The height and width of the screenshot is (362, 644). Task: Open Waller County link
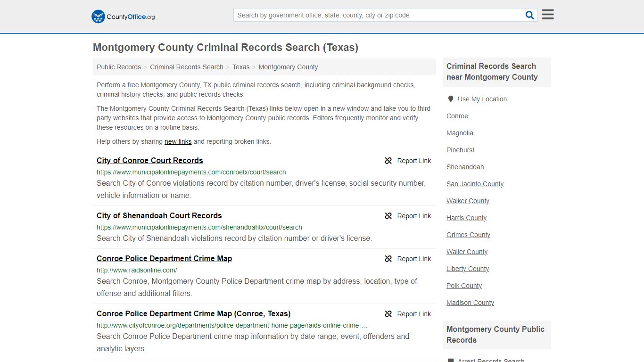pos(467,252)
